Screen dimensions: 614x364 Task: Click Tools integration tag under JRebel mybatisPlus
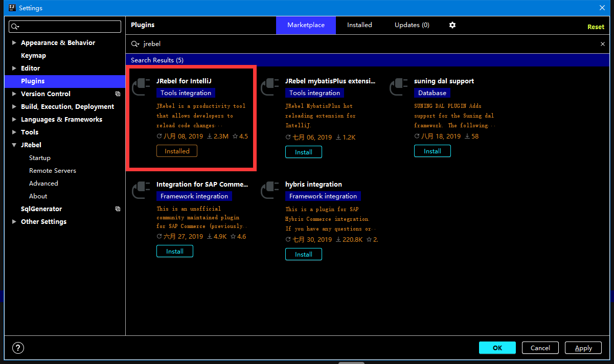pyautogui.click(x=315, y=93)
